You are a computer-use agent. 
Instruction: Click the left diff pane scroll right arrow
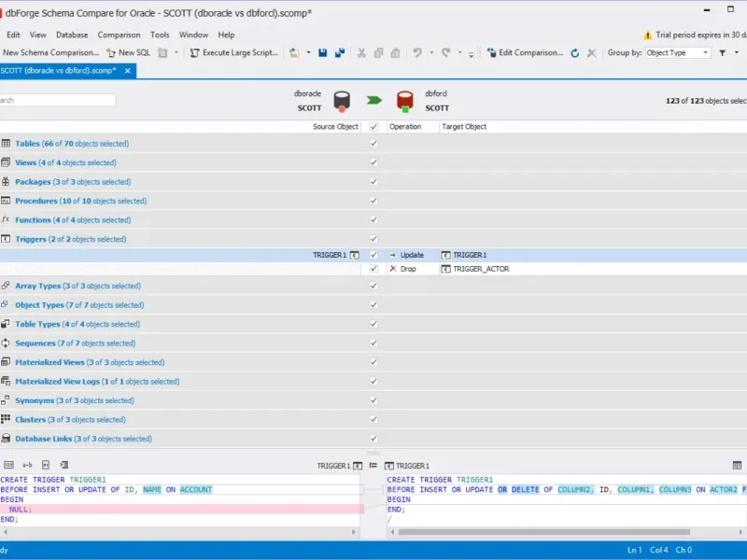point(354,532)
